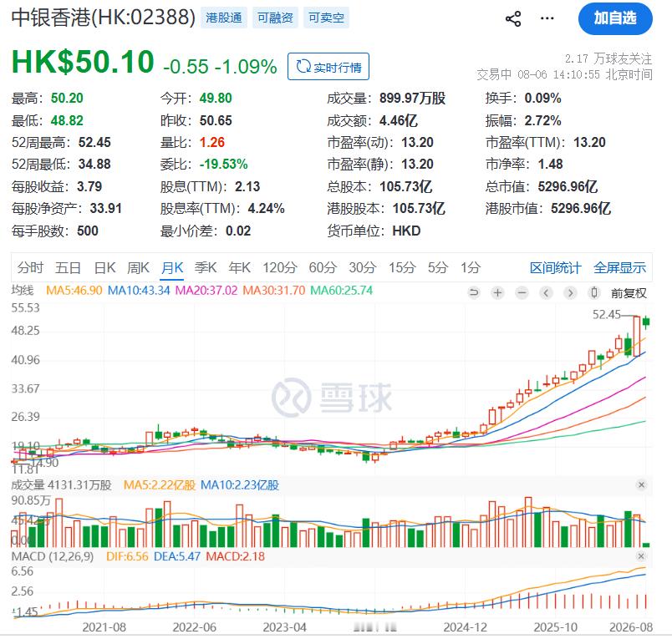Click the share icon

(x=513, y=18)
